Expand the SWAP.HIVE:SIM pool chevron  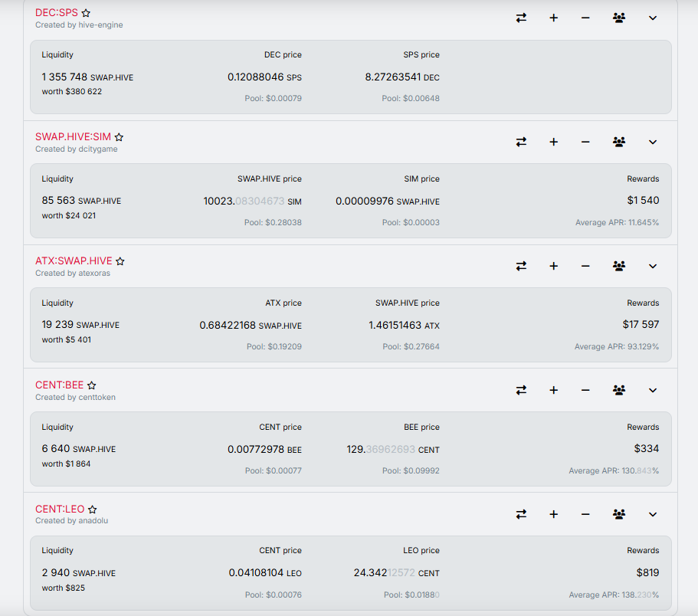[x=653, y=143]
